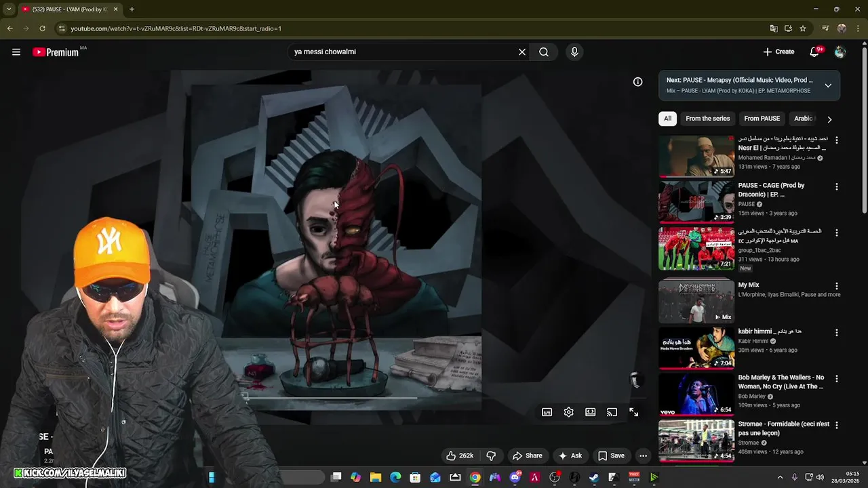Open a new browser tab

click(132, 9)
